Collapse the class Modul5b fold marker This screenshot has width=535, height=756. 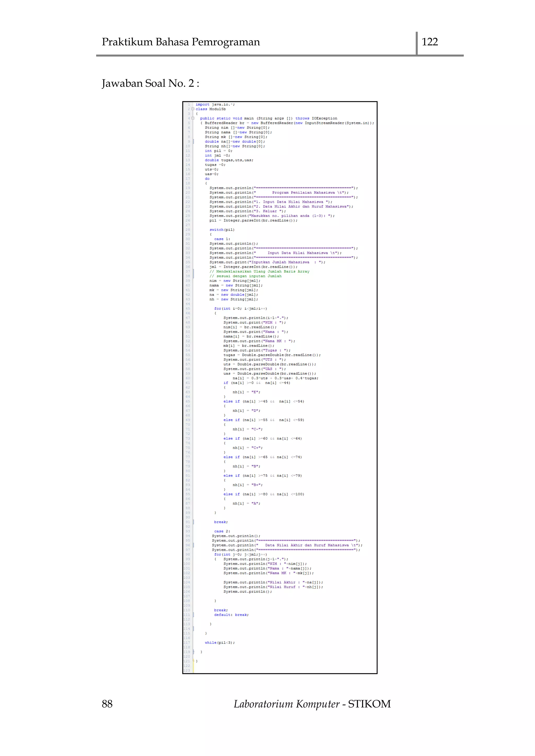193,109
